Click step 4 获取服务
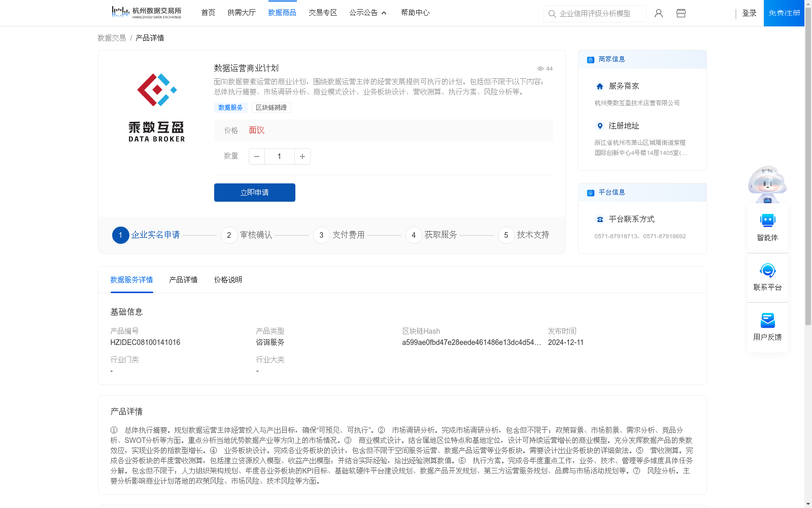The height and width of the screenshot is (508, 812). click(431, 235)
